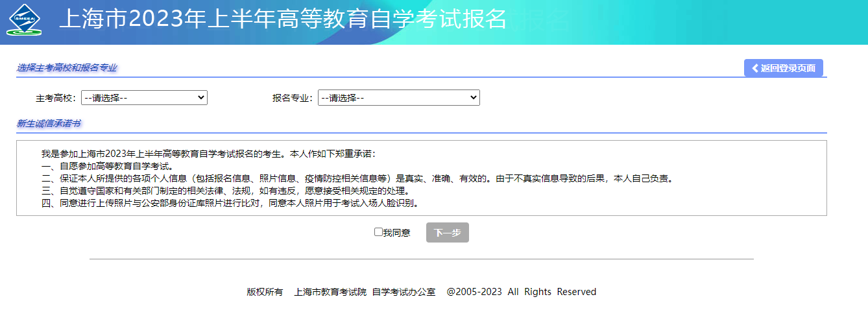868x321 pixels.
Task: Click pledge item 三 about obeying laws
Action: click(225, 191)
